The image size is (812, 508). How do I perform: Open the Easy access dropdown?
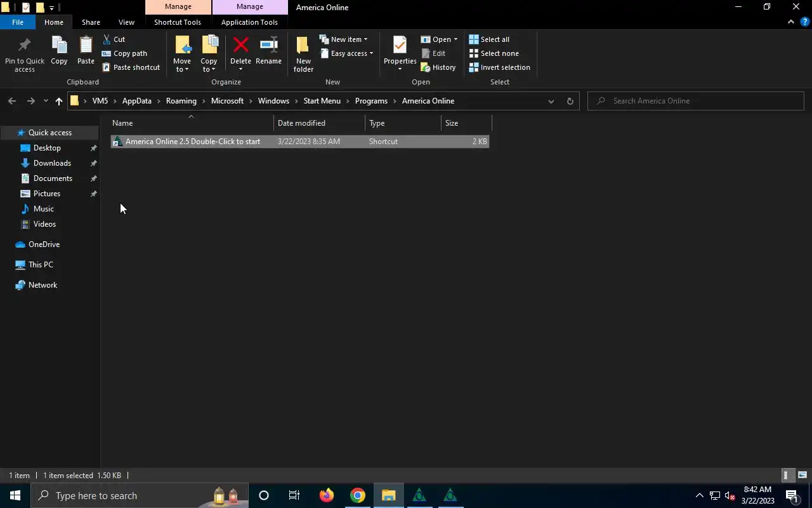coord(346,53)
